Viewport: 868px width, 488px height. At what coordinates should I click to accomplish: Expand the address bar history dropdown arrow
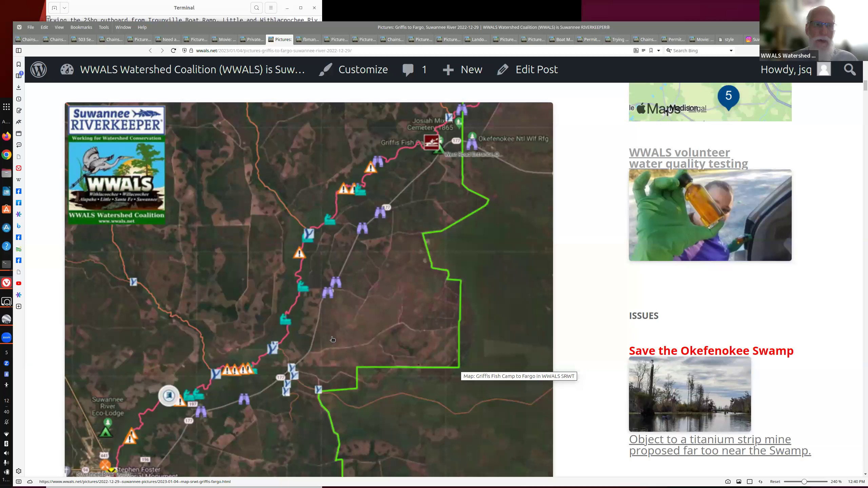coord(658,50)
